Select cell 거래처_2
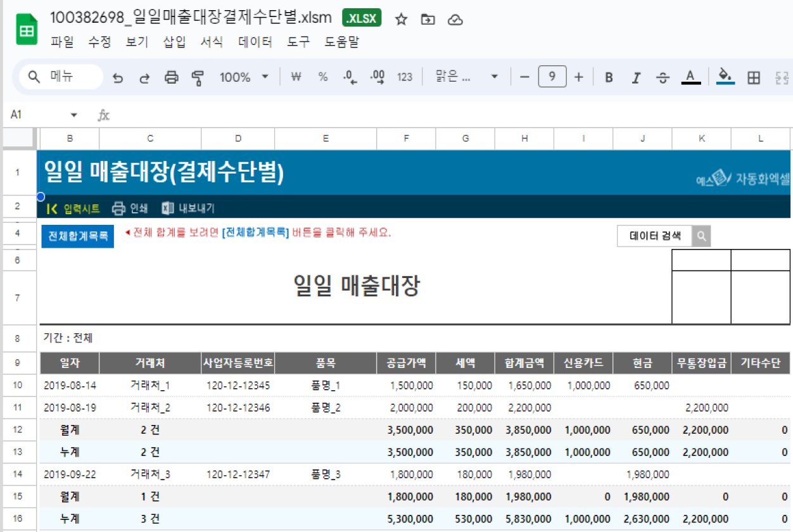Viewport: 793px width, 532px height. (x=150, y=408)
